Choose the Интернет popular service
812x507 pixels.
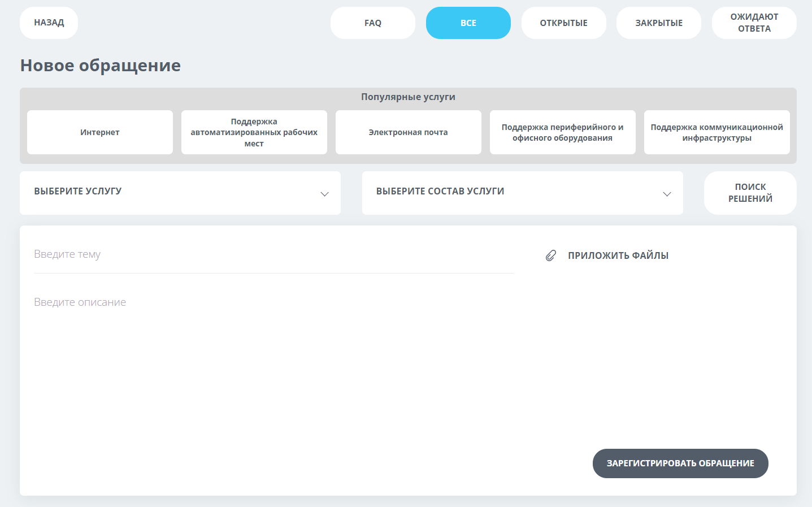click(100, 132)
